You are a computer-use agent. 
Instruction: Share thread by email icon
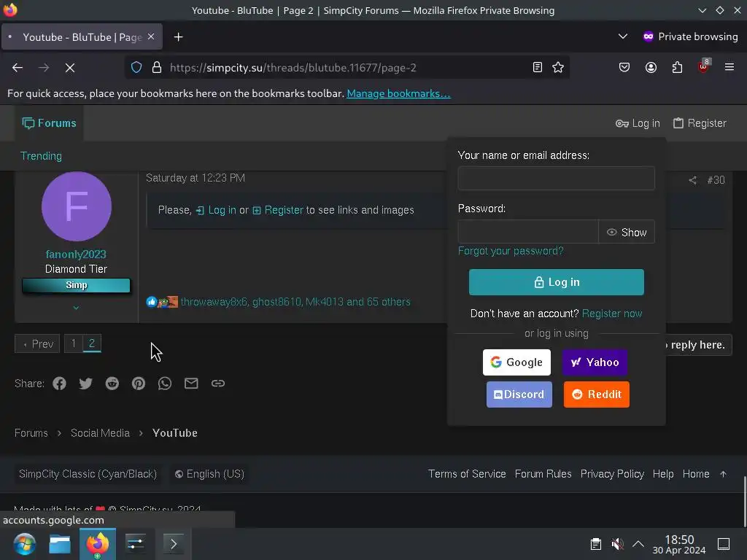tap(191, 384)
